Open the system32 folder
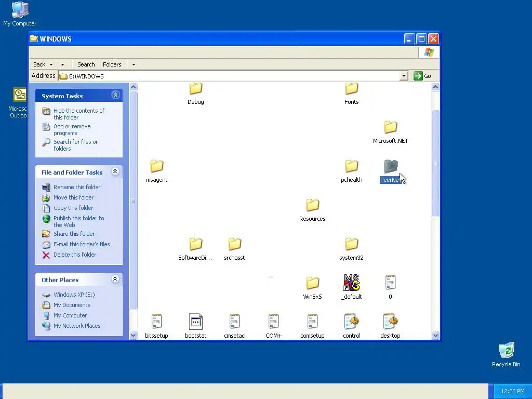Screen dimensions: 532x399 pos(352,249)
